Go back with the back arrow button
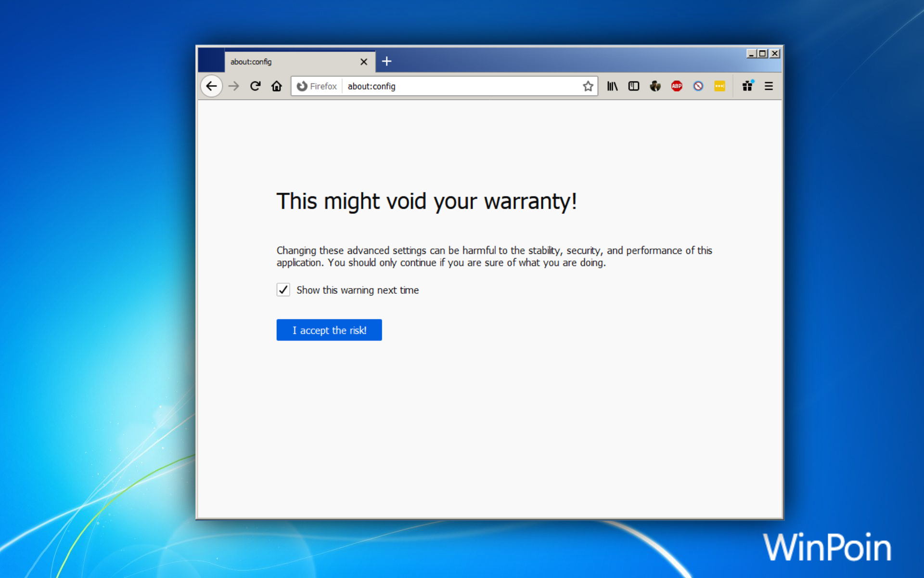The height and width of the screenshot is (578, 924). [x=211, y=86]
